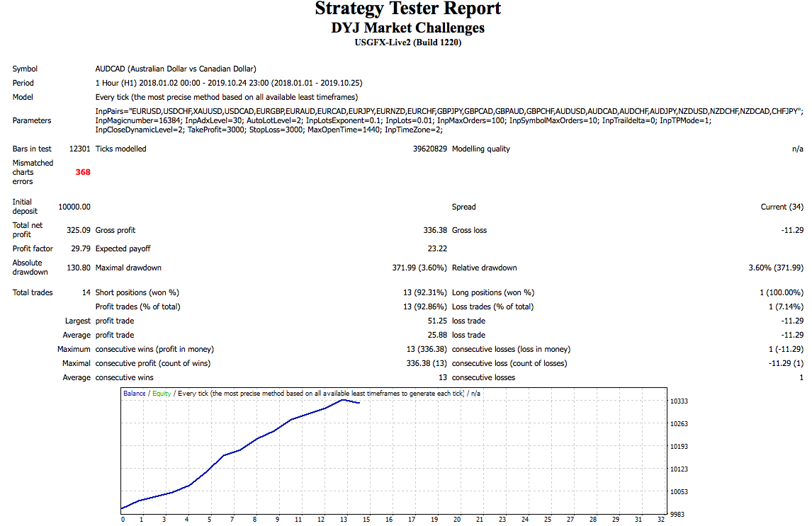Click consecutive loss '-11.29 (1)' value

point(786,364)
